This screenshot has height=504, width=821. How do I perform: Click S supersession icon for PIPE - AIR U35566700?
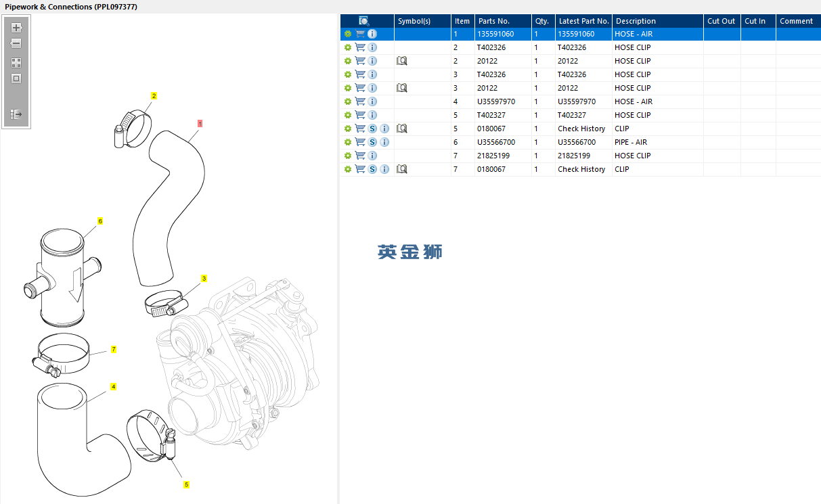point(372,142)
